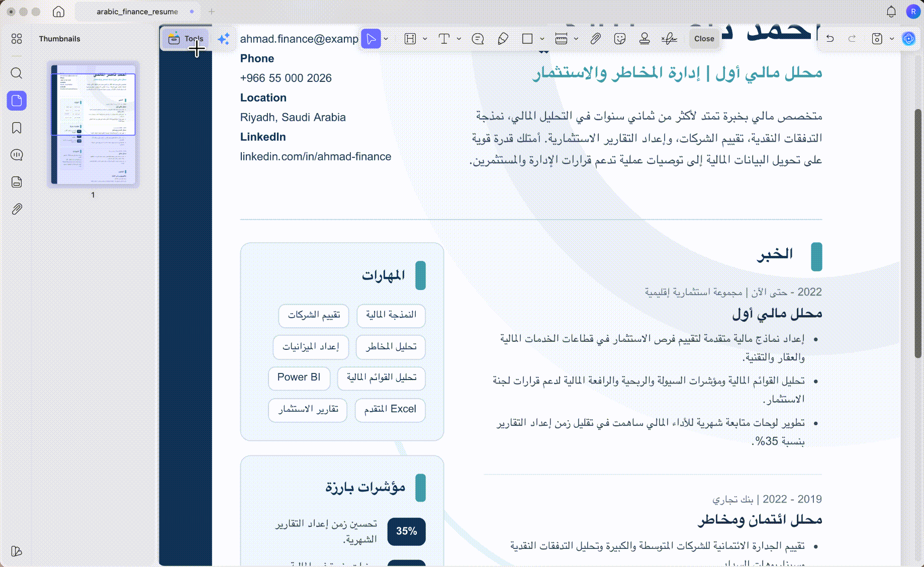Click the مؤشرات بارزة section heading
Screen dimensions: 924x567
point(365,488)
